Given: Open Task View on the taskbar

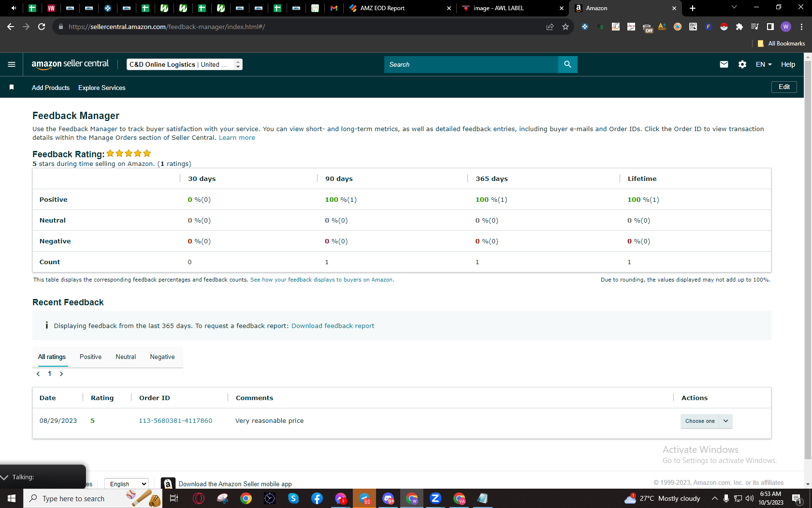Looking at the screenshot, I should (x=174, y=498).
